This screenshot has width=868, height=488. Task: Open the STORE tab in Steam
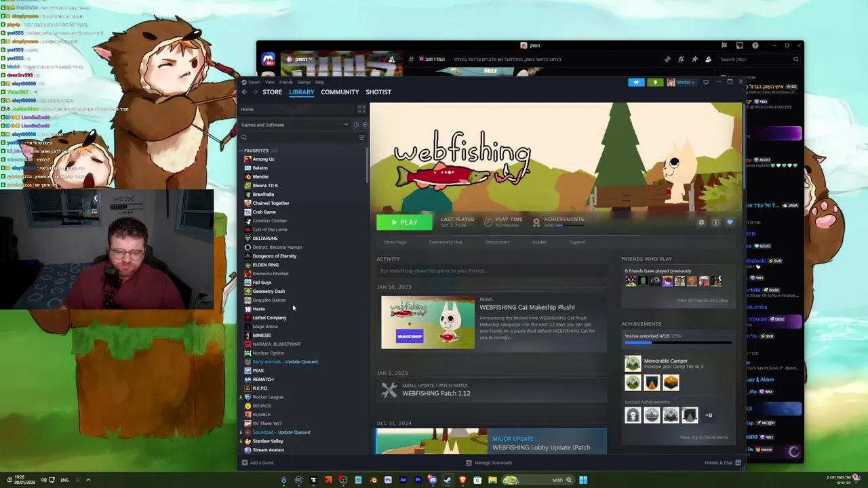pyautogui.click(x=273, y=92)
